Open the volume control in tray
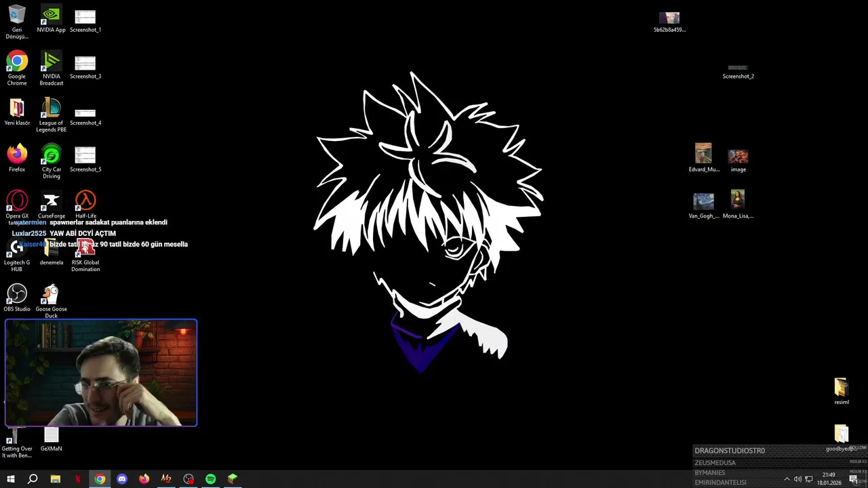 click(x=797, y=479)
